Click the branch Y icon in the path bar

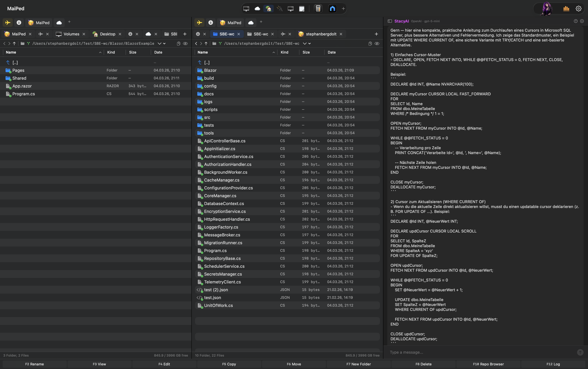point(29,43)
